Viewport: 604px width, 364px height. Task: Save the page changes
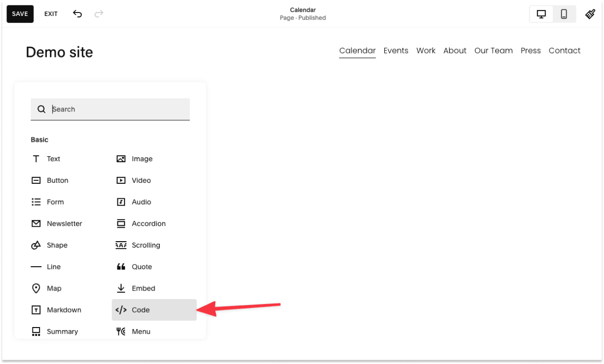pos(19,13)
